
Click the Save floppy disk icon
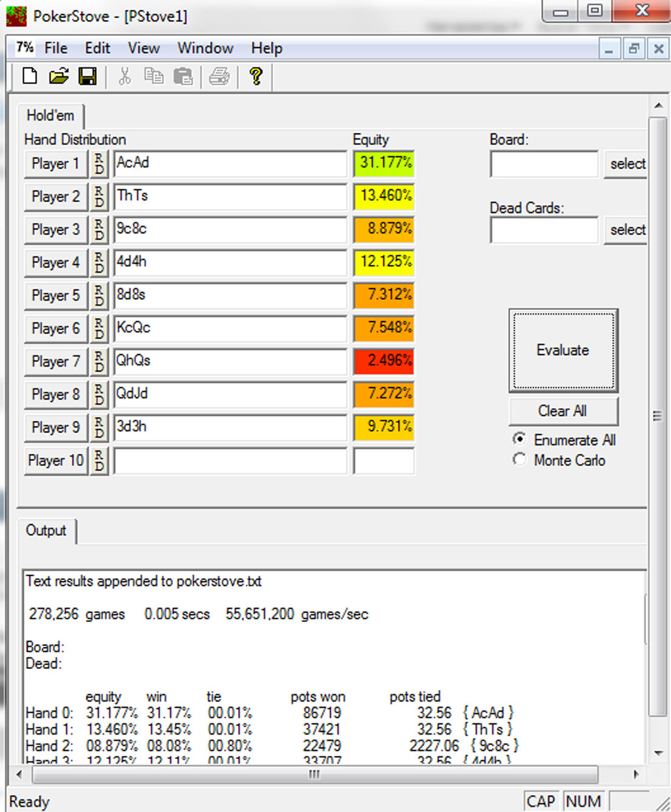coord(88,76)
